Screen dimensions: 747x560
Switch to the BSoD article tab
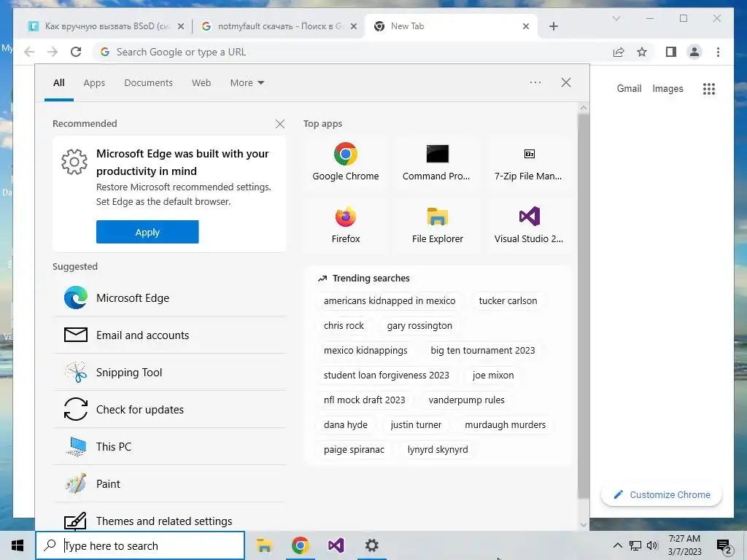tap(99, 26)
